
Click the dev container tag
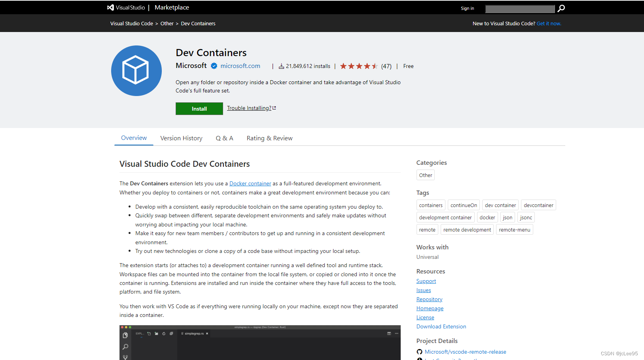point(500,205)
